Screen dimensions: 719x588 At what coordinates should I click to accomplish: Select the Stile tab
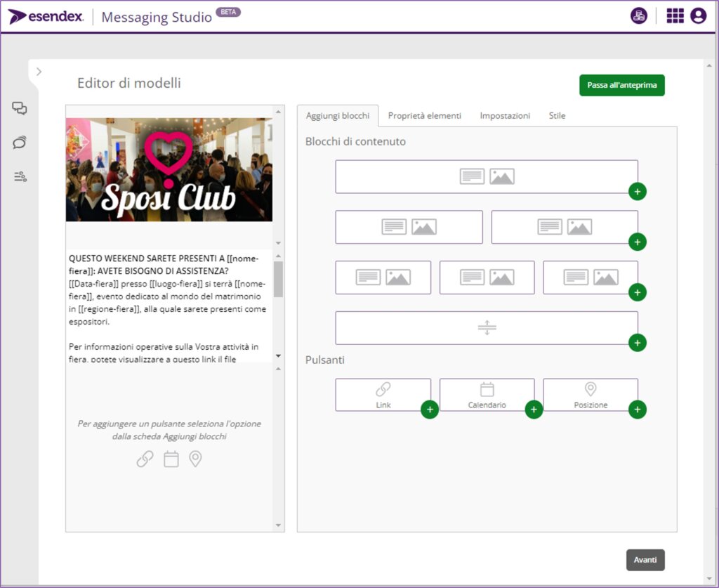point(557,116)
